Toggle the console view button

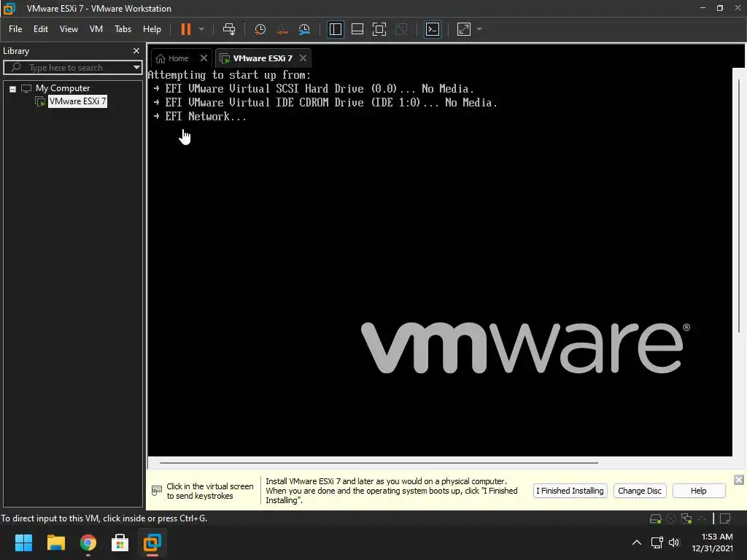pos(433,29)
